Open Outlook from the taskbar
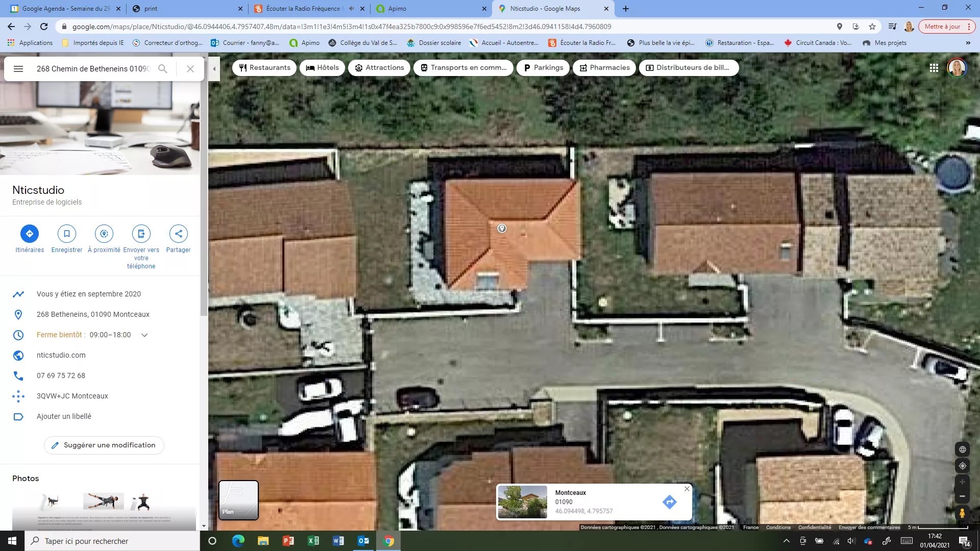This screenshot has height=551, width=980. tap(363, 541)
